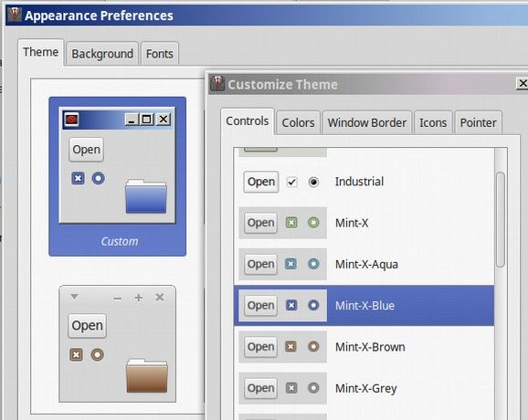Image resolution: width=528 pixels, height=420 pixels.
Task: Click the plus icon in brown theme preview titlebar
Action: 139,298
